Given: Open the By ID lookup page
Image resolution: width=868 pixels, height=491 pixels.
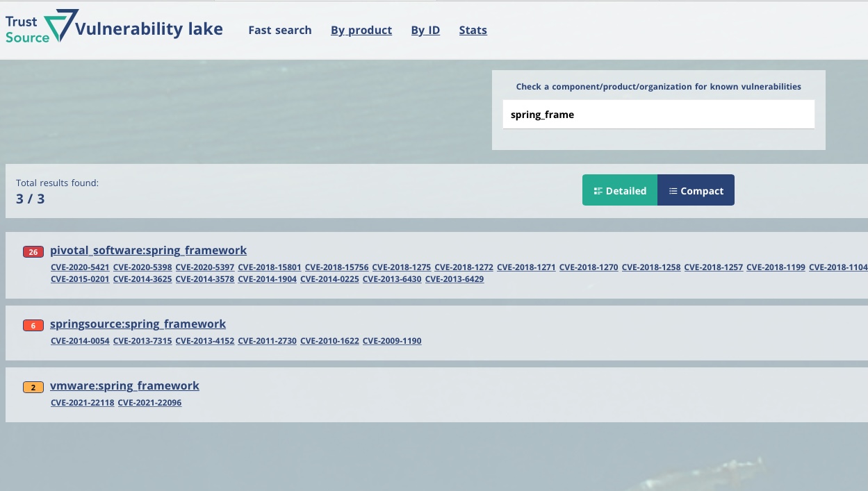Looking at the screenshot, I should pos(425,30).
